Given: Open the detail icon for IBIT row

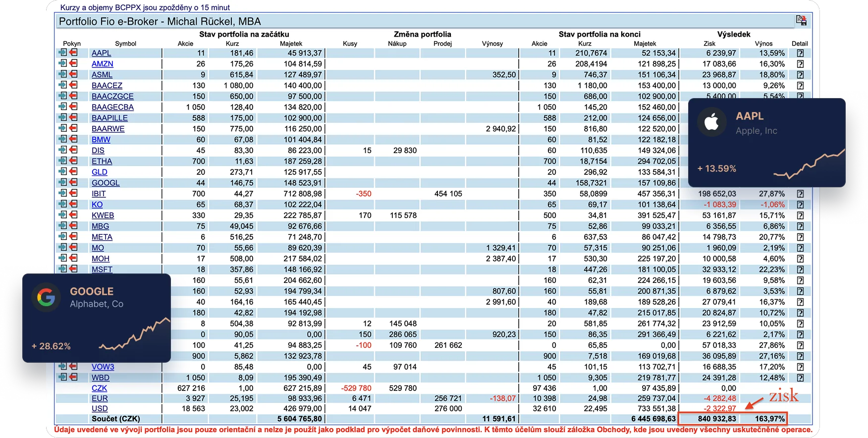Looking at the screenshot, I should click(800, 194).
